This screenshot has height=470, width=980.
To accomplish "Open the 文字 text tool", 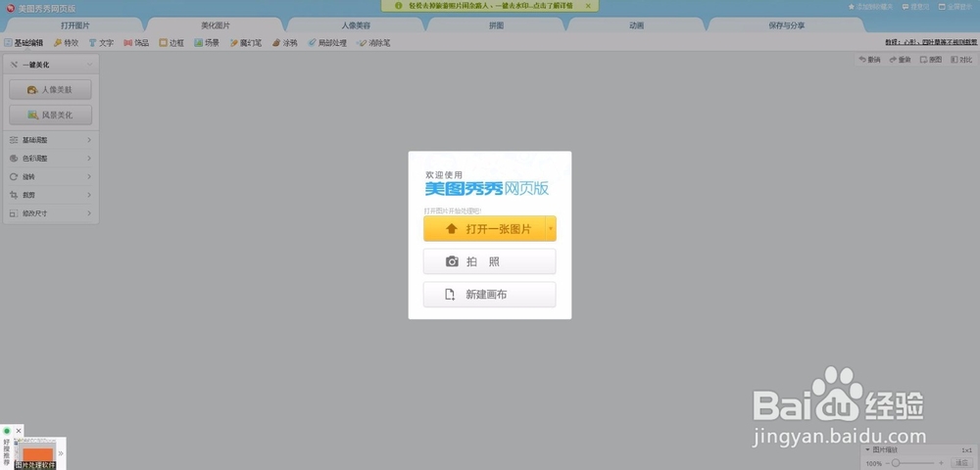I will (x=101, y=43).
